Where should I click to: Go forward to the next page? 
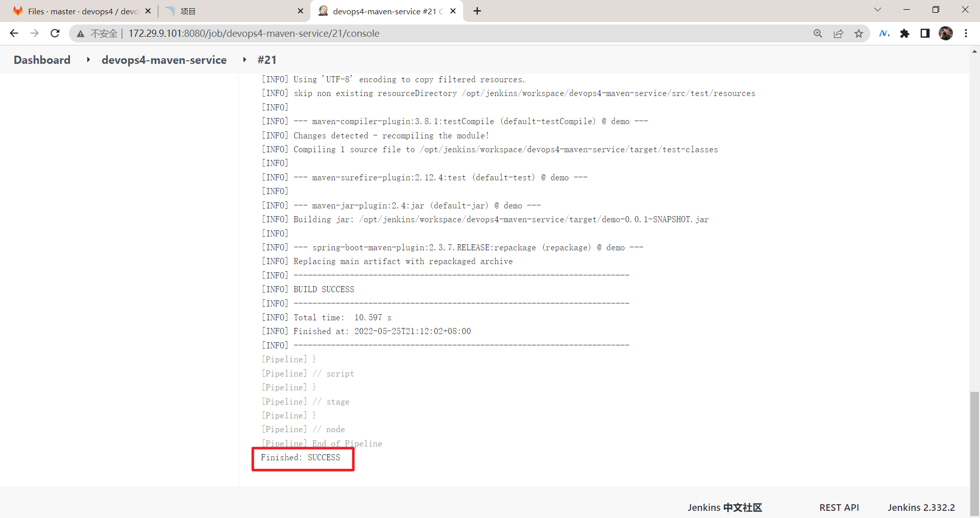34,33
